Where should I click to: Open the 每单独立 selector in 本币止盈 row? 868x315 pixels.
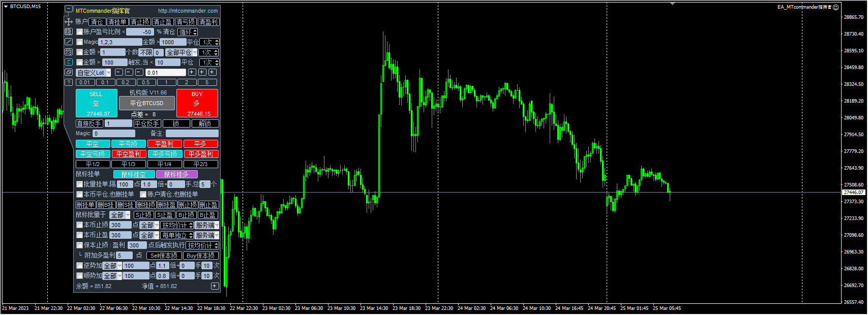(177, 235)
